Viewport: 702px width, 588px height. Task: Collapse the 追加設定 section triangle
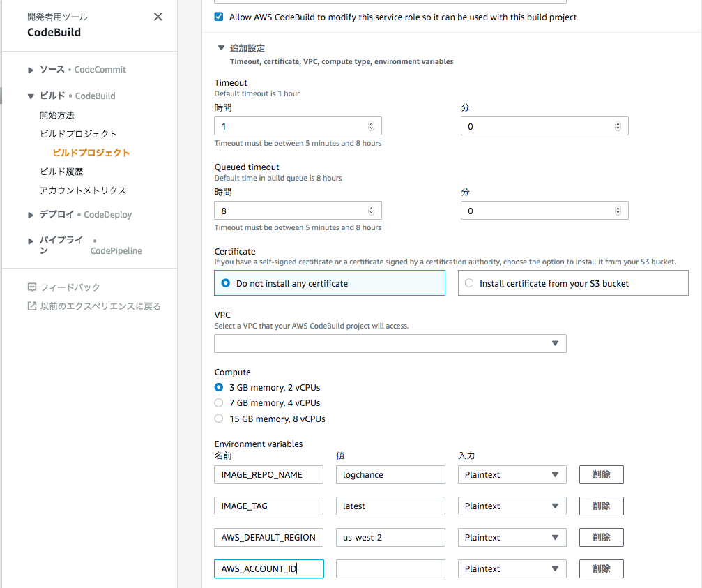221,47
